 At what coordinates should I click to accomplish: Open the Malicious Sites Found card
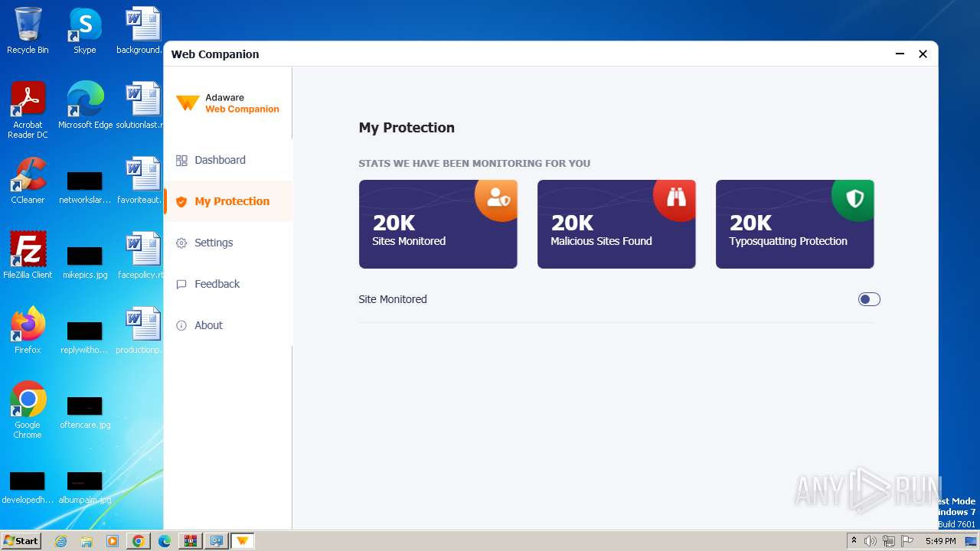(x=616, y=224)
